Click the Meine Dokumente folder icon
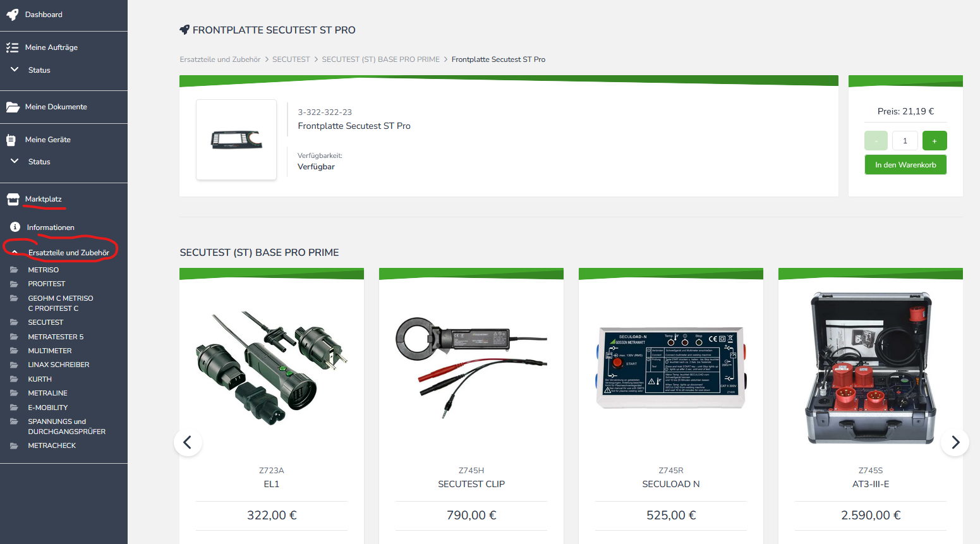This screenshot has width=980, height=544. coord(13,107)
